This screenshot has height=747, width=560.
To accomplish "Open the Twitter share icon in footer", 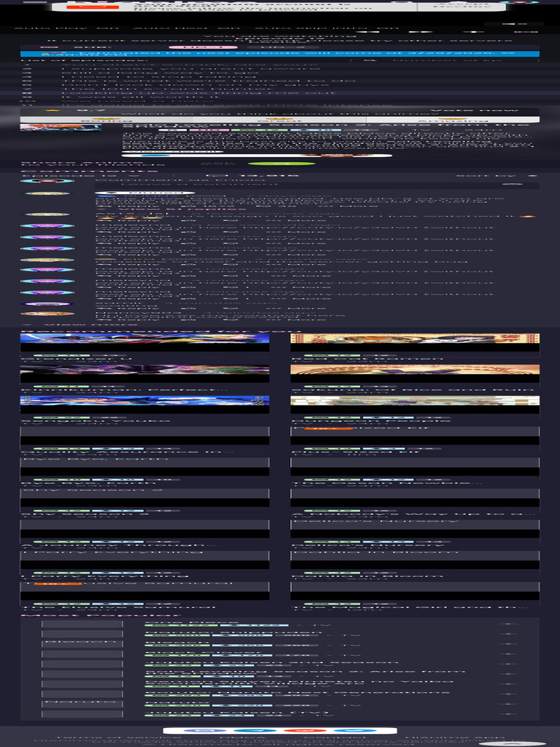I will (355, 730).
